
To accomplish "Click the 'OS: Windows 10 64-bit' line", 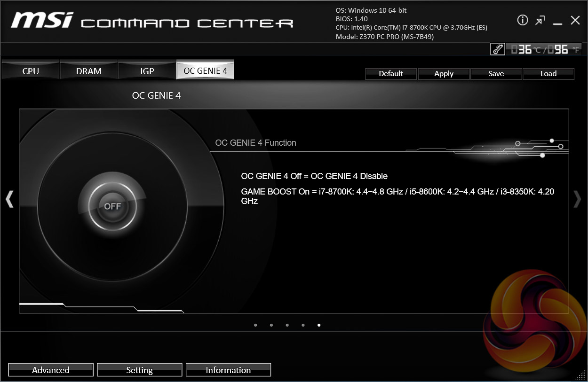I will pyautogui.click(x=372, y=10).
